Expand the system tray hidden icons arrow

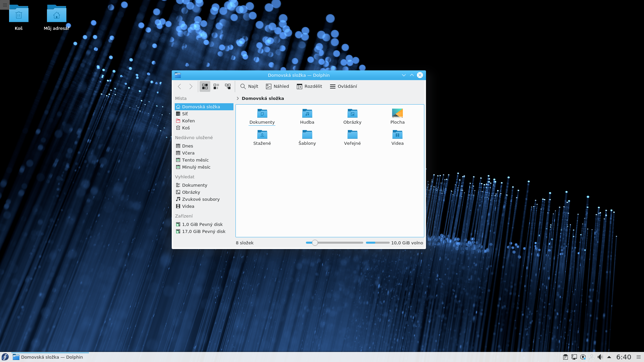pyautogui.click(x=609, y=357)
